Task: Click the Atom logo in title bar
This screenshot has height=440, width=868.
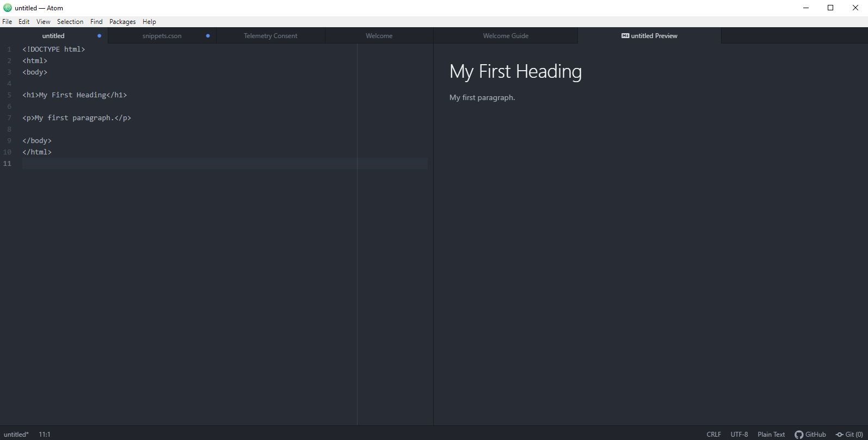Action: pos(7,8)
